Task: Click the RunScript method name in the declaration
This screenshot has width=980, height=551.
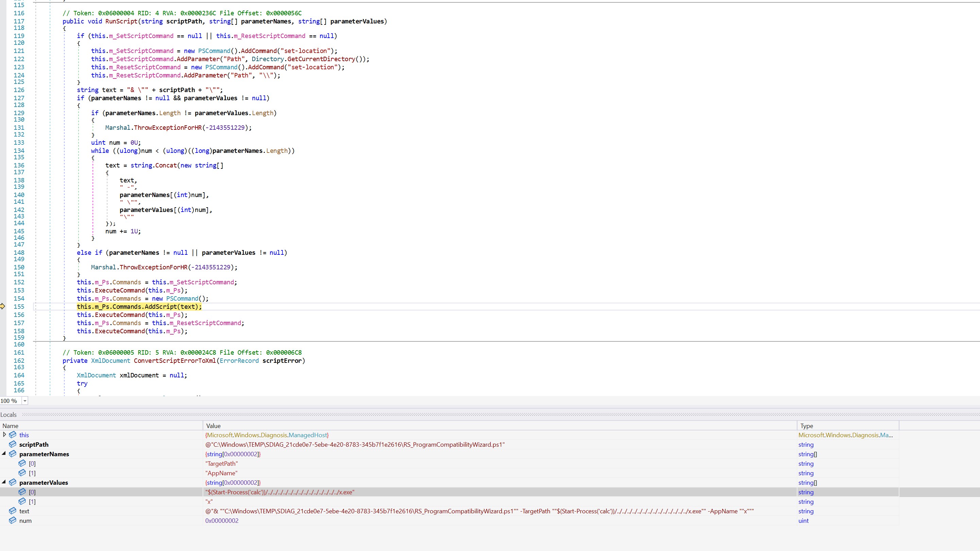Action: (x=121, y=21)
